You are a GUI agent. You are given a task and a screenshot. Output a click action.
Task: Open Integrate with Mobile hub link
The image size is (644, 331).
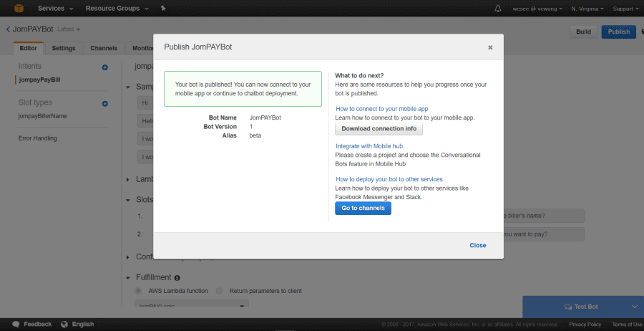(x=371, y=146)
